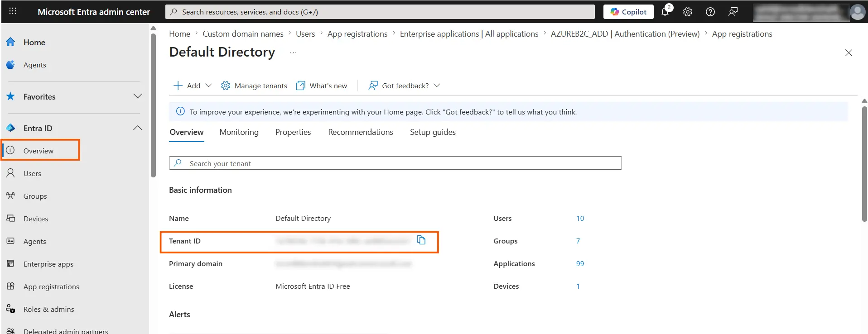Click the feedback icon in top bar
Image resolution: width=868 pixels, height=334 pixels.
[733, 12]
